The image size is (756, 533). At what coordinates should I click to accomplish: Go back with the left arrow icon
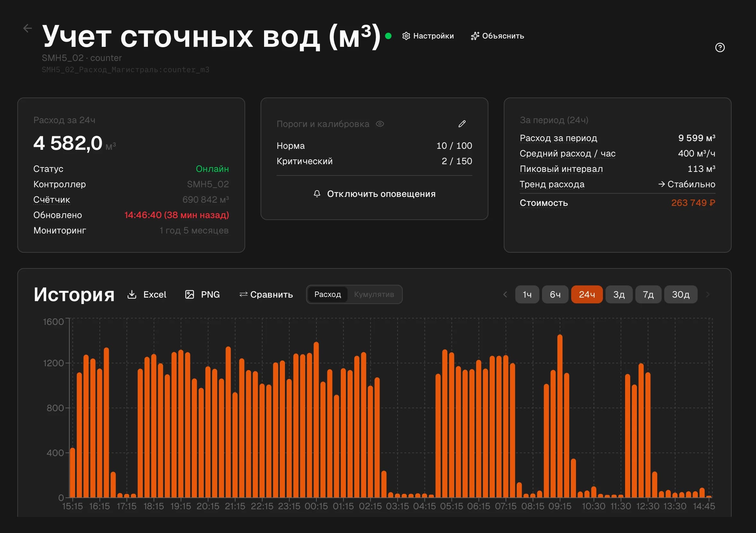(28, 28)
